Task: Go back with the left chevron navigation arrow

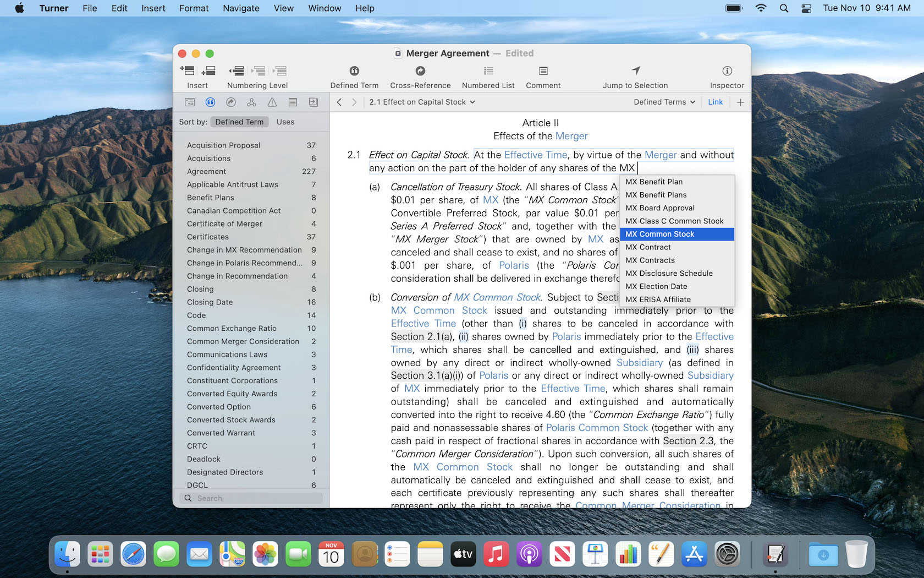Action: (339, 102)
